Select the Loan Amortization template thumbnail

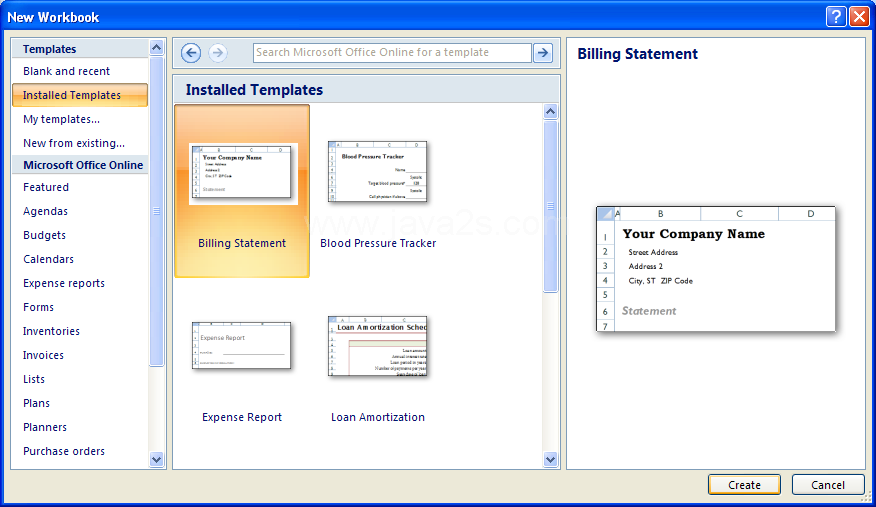(378, 346)
